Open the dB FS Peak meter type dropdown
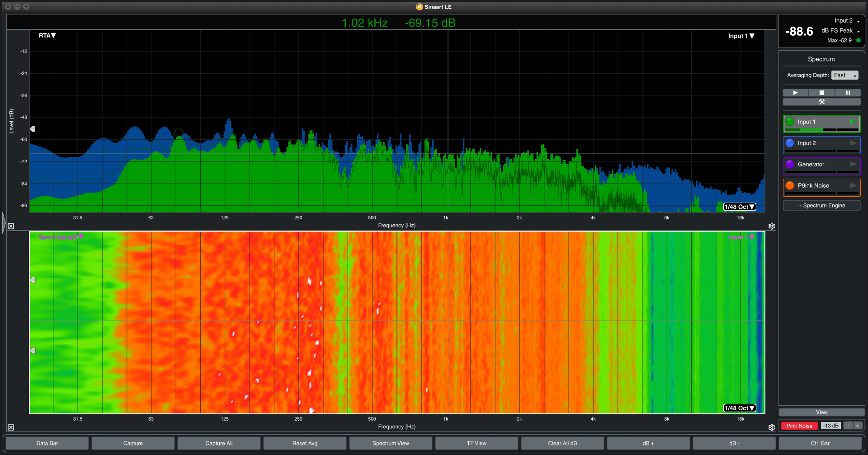The image size is (868, 455). click(841, 31)
